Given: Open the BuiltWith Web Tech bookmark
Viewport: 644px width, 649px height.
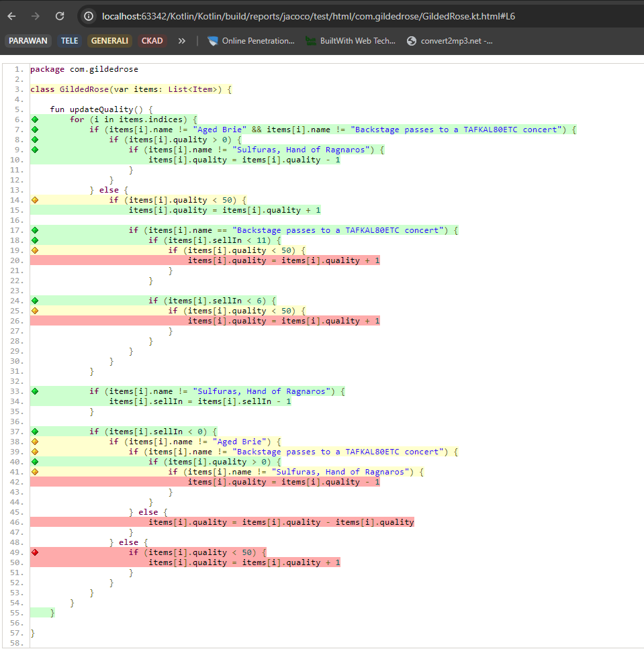Looking at the screenshot, I should (351, 41).
